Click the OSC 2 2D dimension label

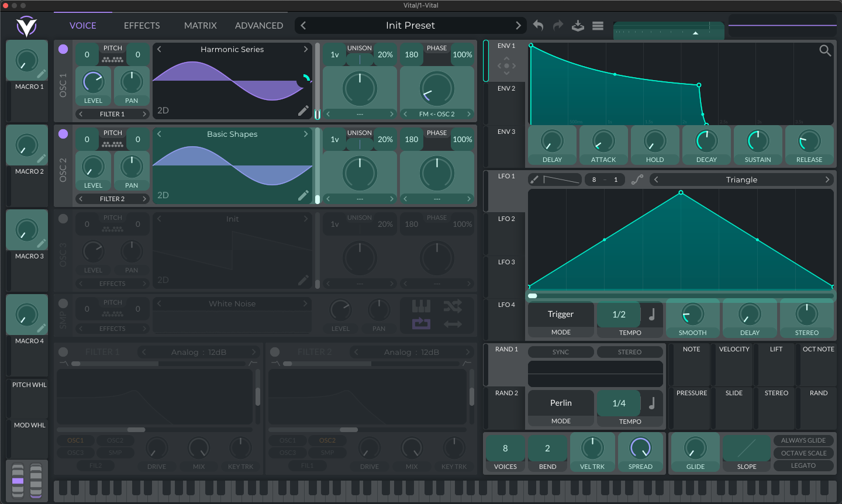[163, 195]
